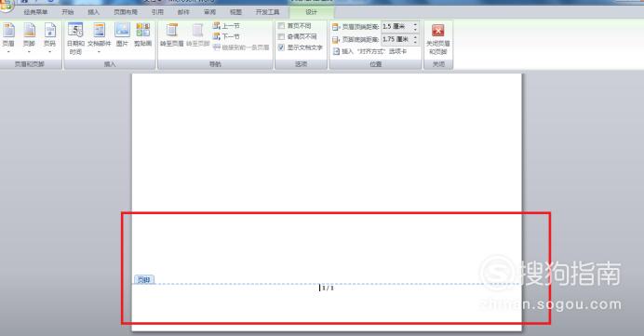Switch to the 开发工具 tab
The image size is (644, 336).
coord(267,12)
